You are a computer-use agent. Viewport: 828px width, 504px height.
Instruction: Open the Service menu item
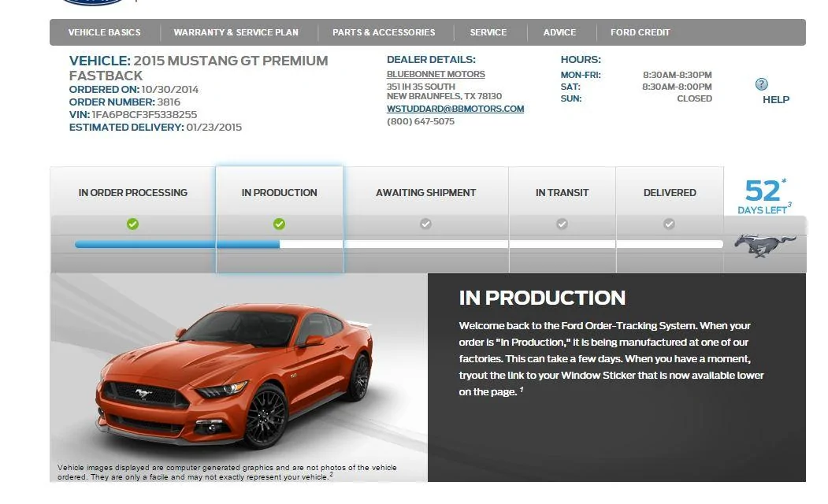(488, 32)
